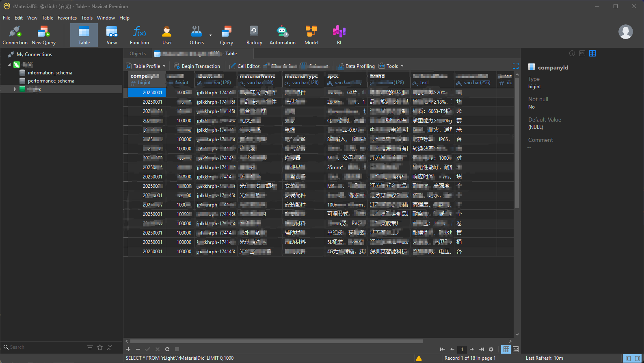Open the New Query toolbar icon
Screen dimensions: 644x363
pos(43,35)
